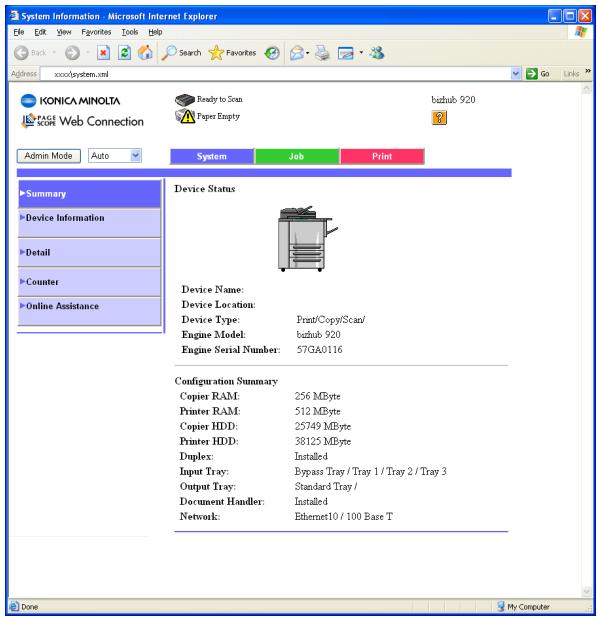The width and height of the screenshot is (598, 618).
Task: Click the Ready to Scan status text
Action: pyautogui.click(x=220, y=99)
